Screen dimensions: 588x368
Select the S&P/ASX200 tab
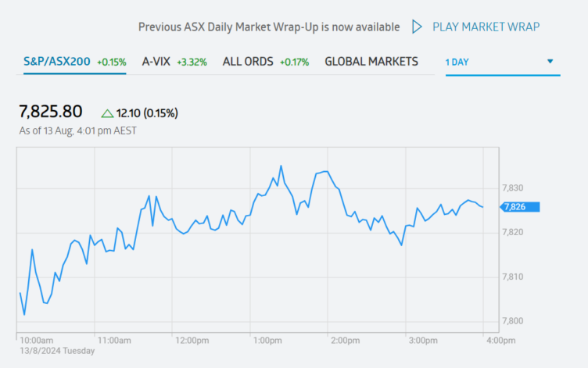[x=74, y=62]
